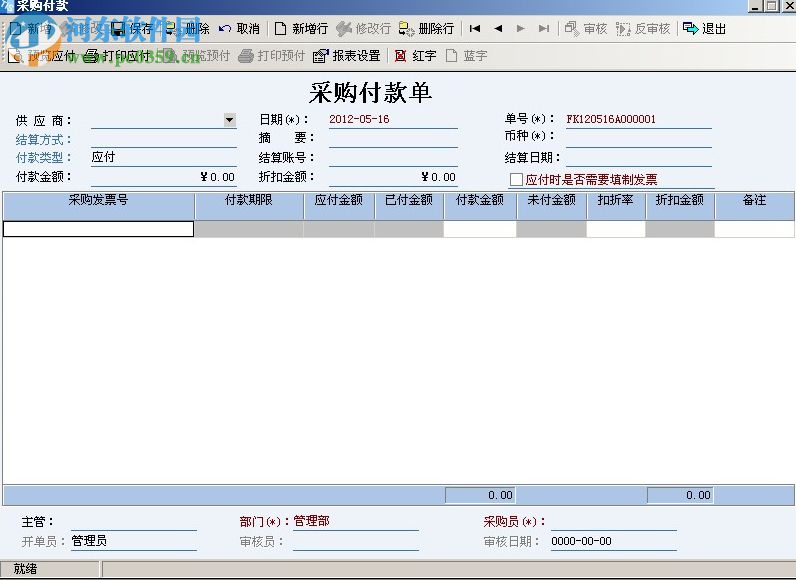The height and width of the screenshot is (580, 796).
Task: Click the 备注 column header
Action: (754, 206)
